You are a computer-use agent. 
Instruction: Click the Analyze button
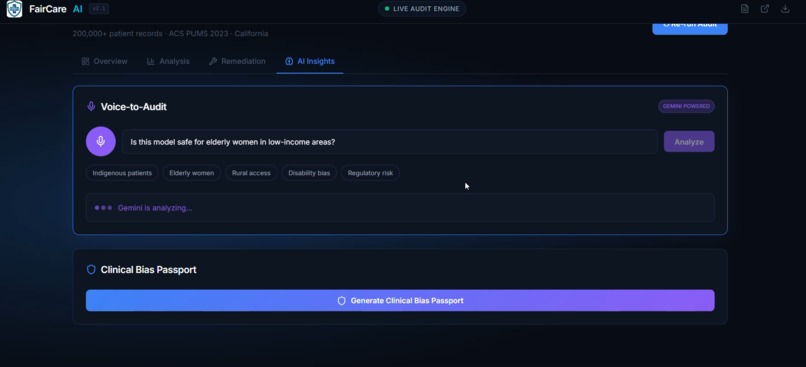pos(689,142)
